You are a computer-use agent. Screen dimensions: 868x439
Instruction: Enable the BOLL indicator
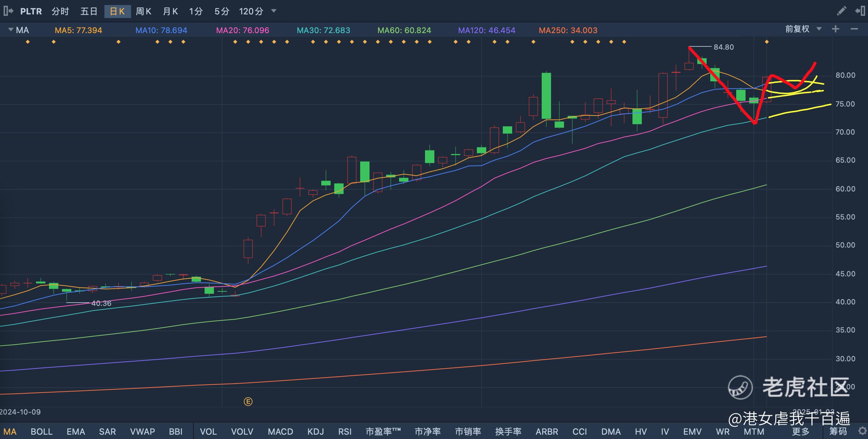coord(42,431)
